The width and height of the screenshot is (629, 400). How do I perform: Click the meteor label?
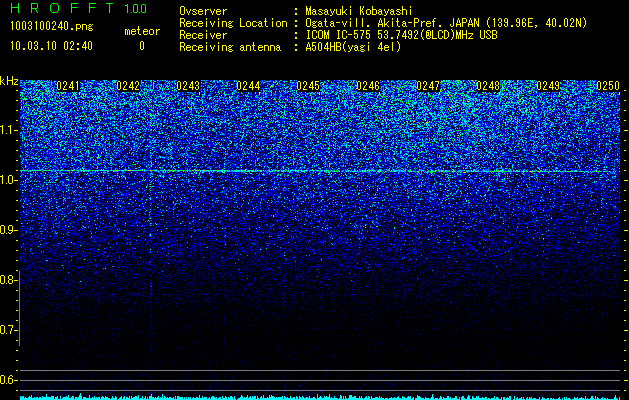pos(142,31)
